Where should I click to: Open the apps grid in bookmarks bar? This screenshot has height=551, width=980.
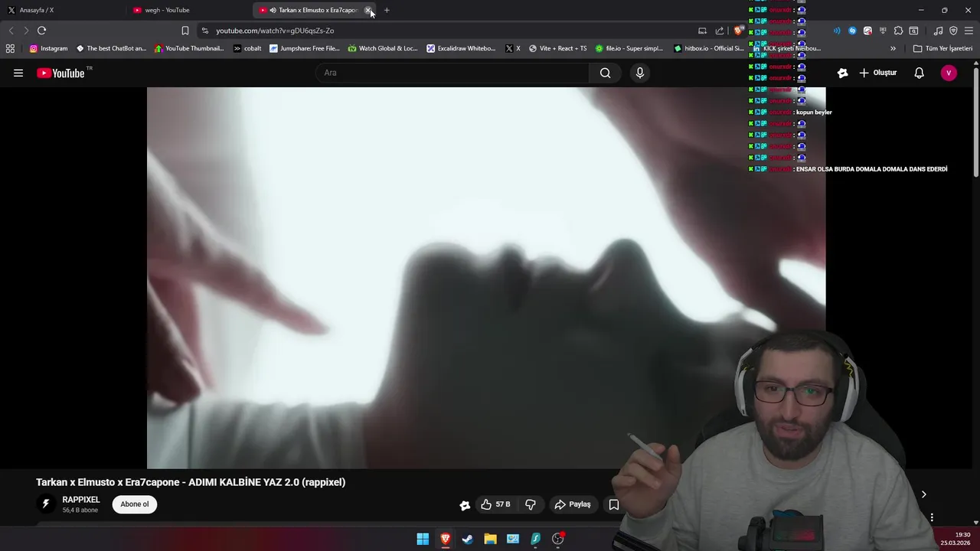click(10, 48)
